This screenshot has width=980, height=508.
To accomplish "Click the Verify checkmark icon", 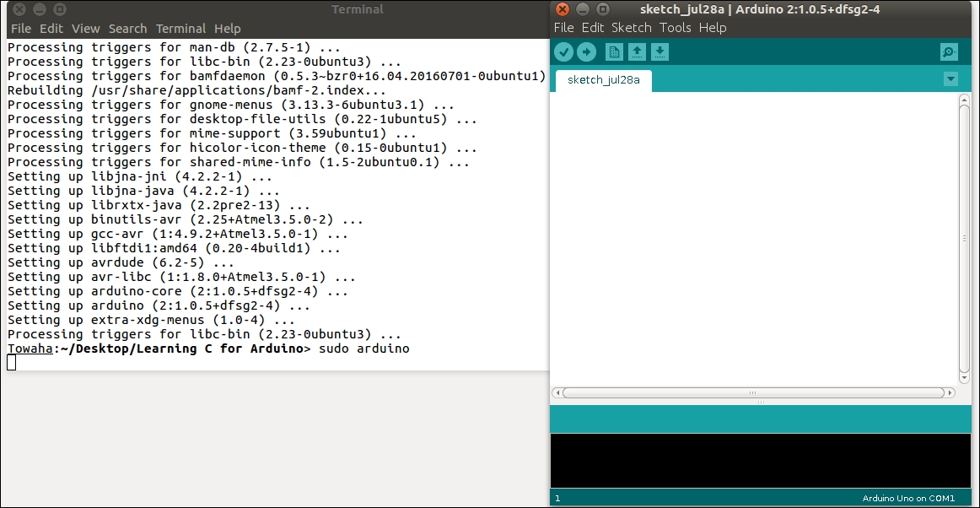I will 563,52.
